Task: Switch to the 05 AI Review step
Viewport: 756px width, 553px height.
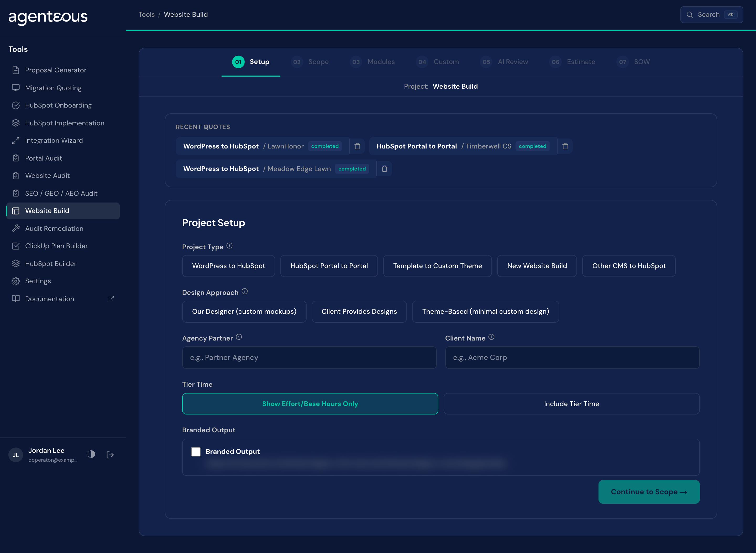Action: pos(504,62)
